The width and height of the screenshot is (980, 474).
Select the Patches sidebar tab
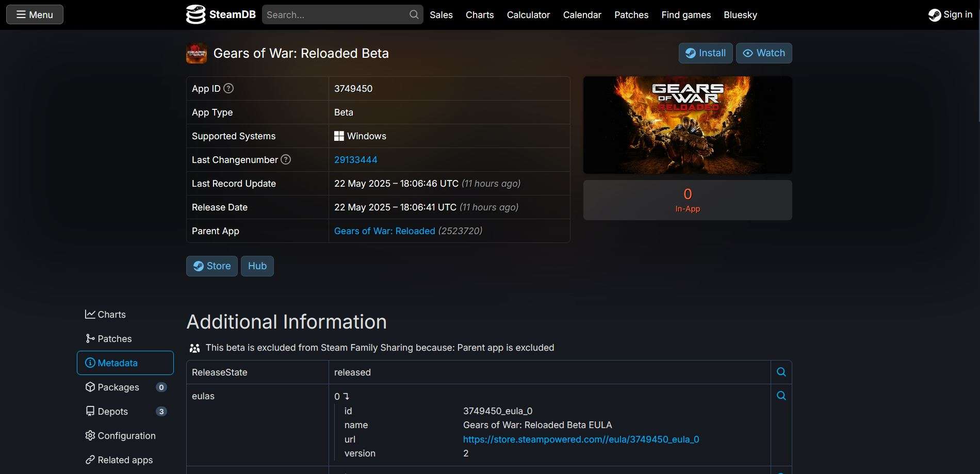coord(125,339)
